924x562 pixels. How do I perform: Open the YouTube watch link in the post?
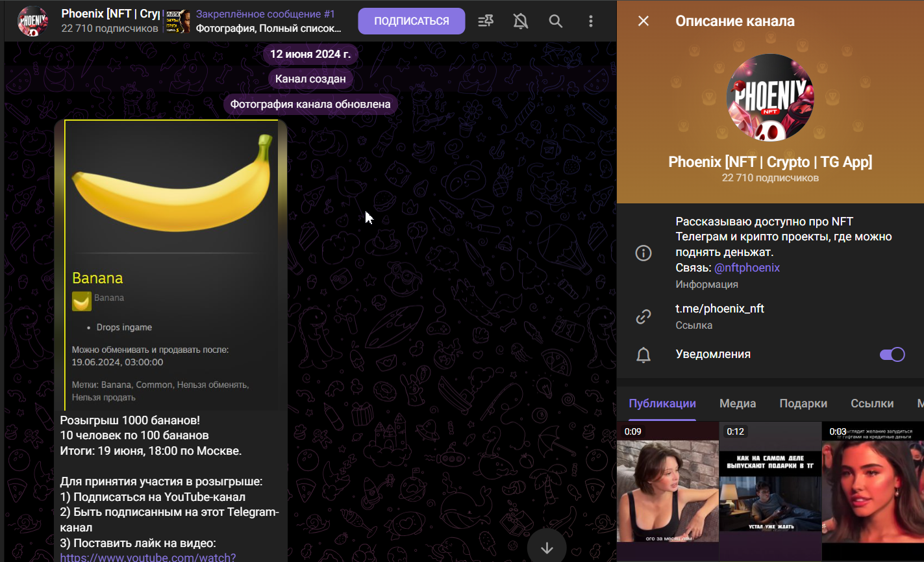pos(148,557)
